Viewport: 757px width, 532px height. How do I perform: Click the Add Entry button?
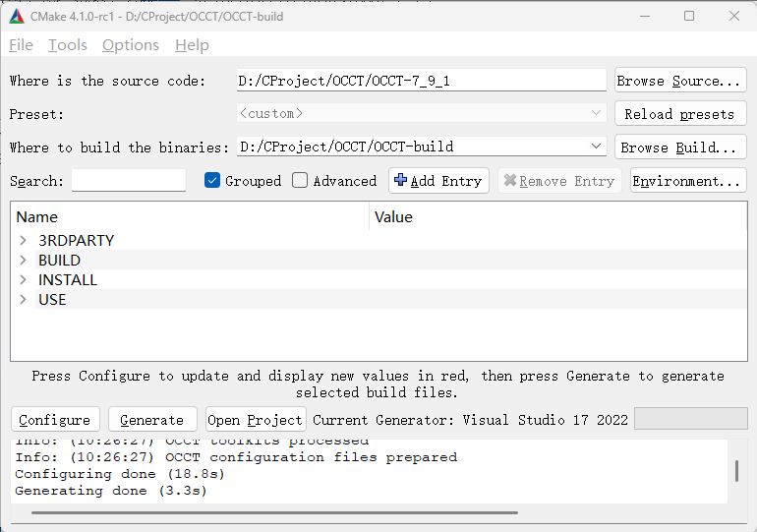pyautogui.click(x=438, y=181)
